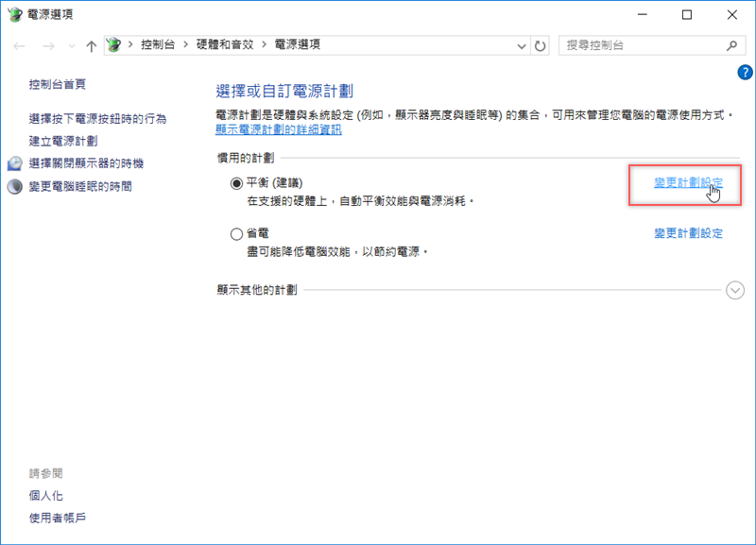Open 變更計劃設定 for 省電 plan

click(x=689, y=233)
